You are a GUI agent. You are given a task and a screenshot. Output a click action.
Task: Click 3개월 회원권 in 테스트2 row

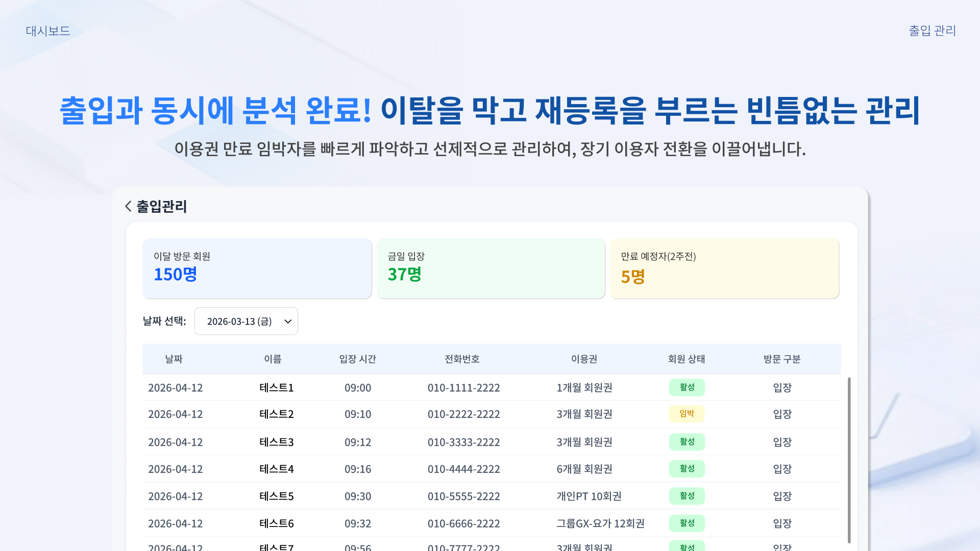[x=584, y=414]
